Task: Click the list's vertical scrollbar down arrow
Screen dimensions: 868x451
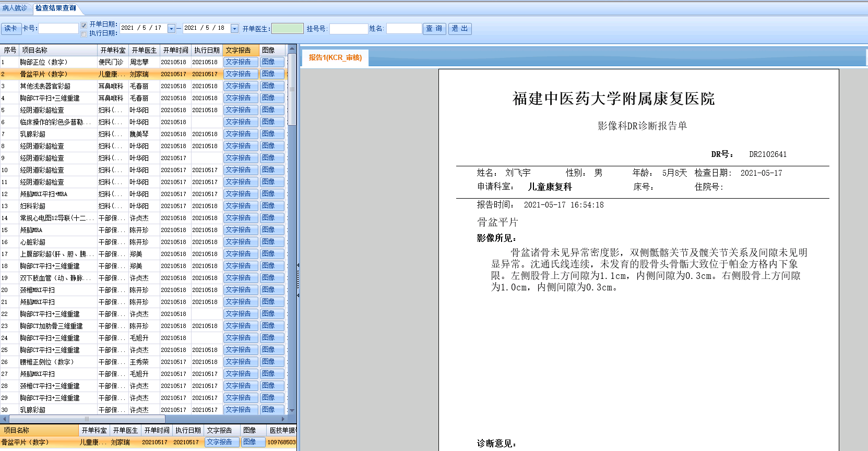Action: [292, 410]
